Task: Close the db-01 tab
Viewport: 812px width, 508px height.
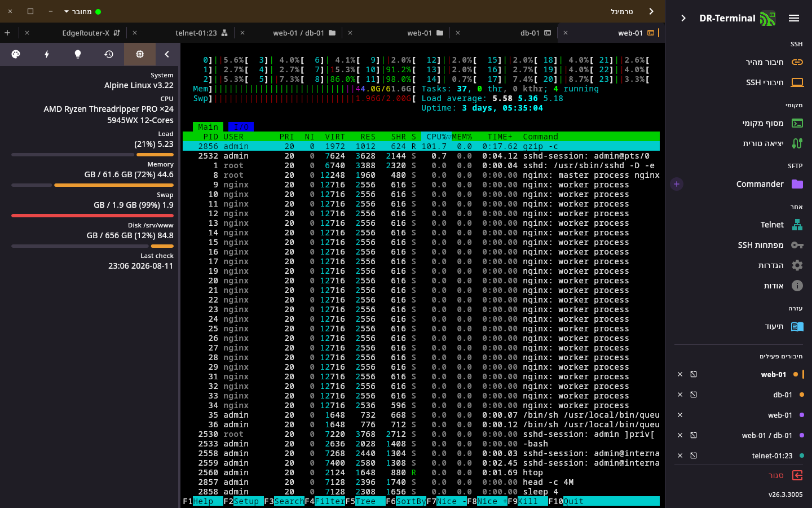Action: click(x=457, y=33)
